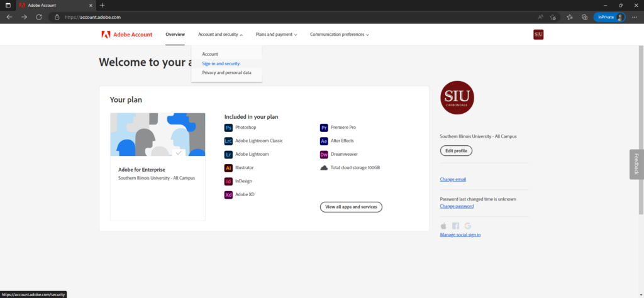This screenshot has height=298, width=644.
Task: Click the Change email link
Action: tap(453, 179)
